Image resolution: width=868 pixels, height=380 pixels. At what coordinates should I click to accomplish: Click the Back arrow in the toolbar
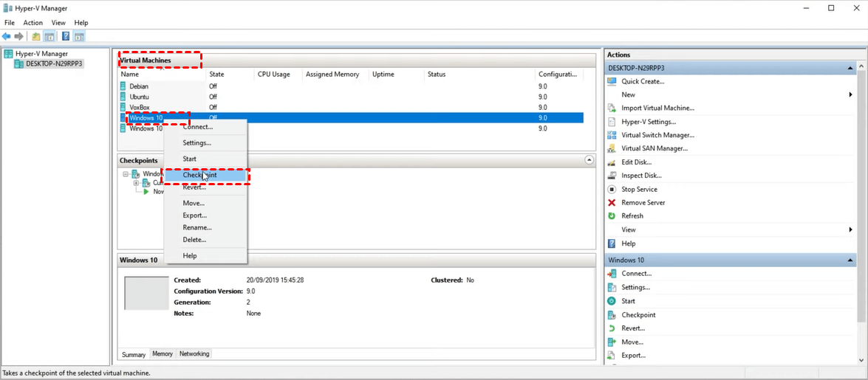click(x=6, y=36)
